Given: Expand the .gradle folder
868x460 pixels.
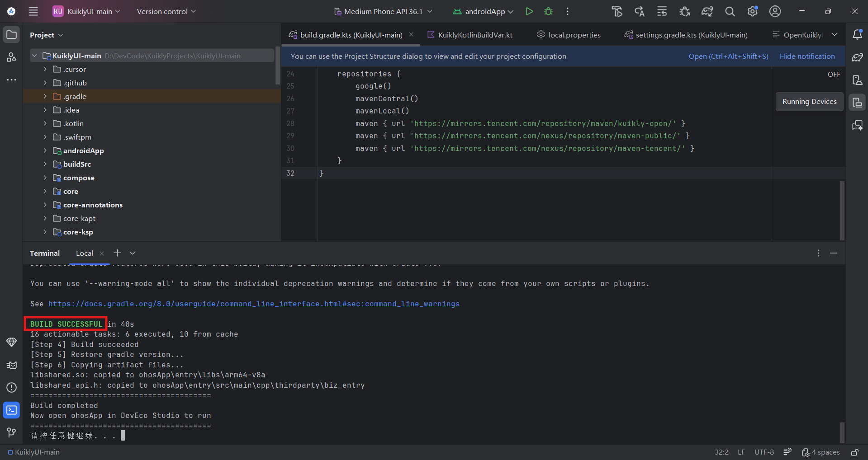Looking at the screenshot, I should click(x=45, y=96).
